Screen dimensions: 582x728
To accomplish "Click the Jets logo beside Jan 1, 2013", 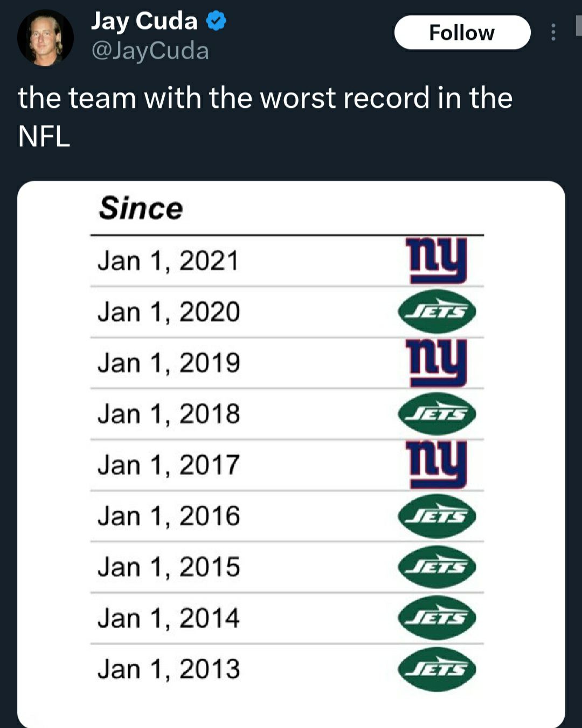I will coord(437,669).
